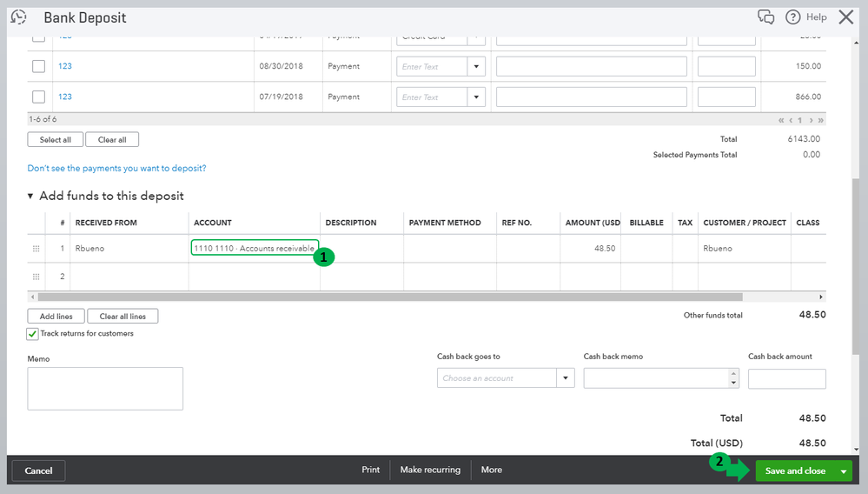Click the Select all button

(56, 139)
